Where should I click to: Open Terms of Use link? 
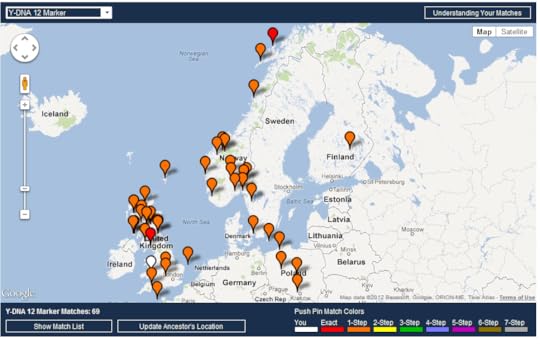tap(517, 298)
